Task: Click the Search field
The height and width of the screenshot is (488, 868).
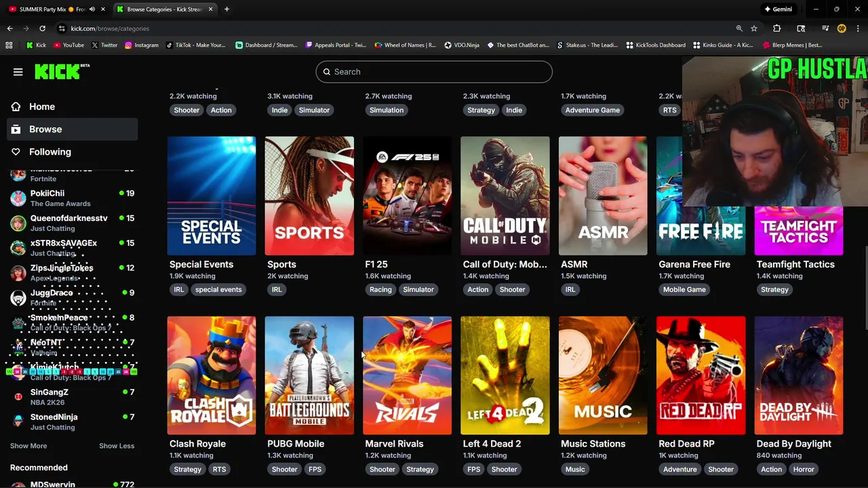Action: click(434, 72)
